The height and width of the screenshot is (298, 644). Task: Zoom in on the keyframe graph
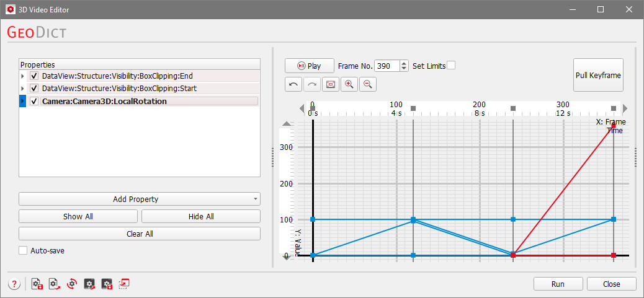[x=349, y=84]
